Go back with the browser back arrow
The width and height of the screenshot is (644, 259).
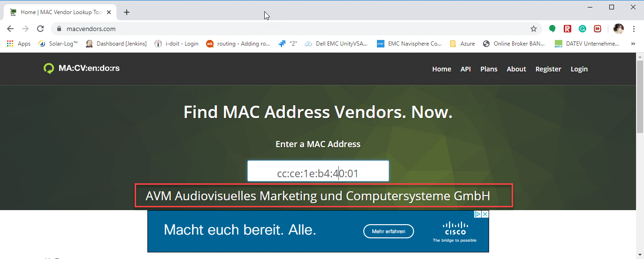[10, 29]
